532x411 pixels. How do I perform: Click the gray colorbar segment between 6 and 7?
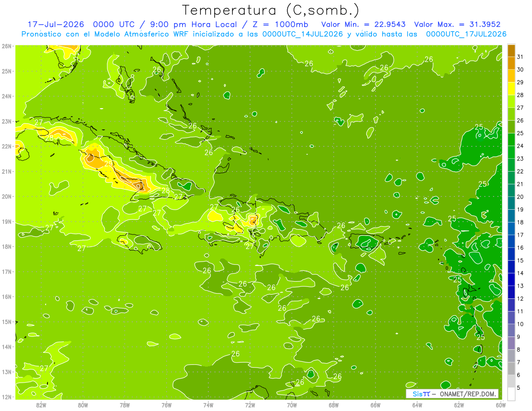[511, 368]
